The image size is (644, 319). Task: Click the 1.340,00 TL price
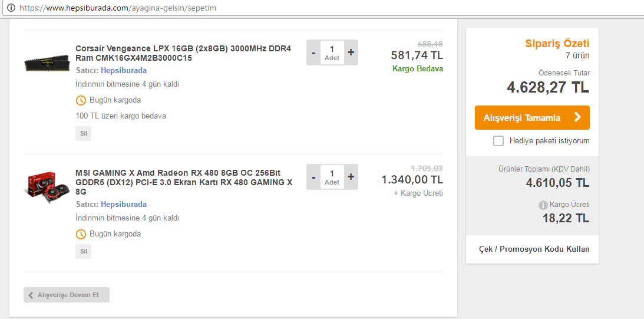pyautogui.click(x=412, y=180)
